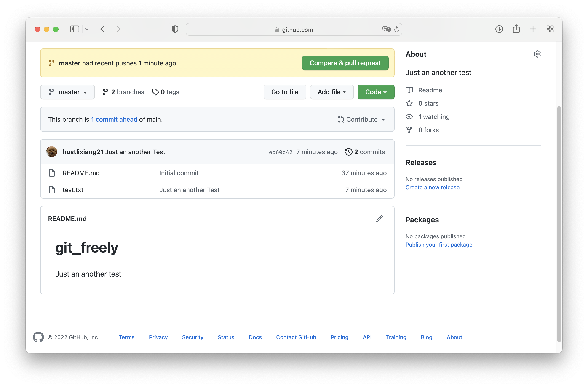Click the page translate icon in address bar
Viewport: 588px width, 387px height.
(386, 29)
